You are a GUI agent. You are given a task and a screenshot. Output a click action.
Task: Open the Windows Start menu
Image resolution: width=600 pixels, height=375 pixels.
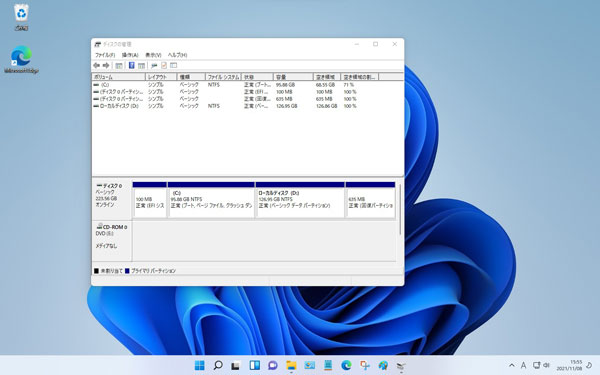coord(199,365)
